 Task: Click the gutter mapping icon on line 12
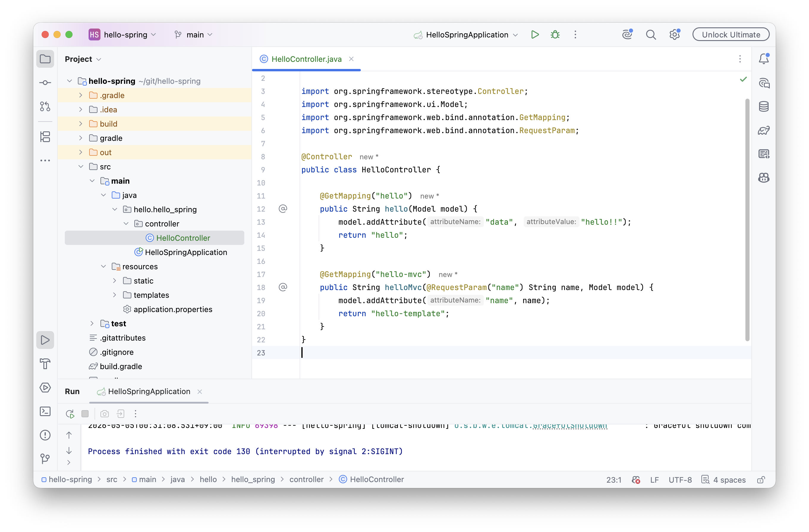click(x=283, y=209)
